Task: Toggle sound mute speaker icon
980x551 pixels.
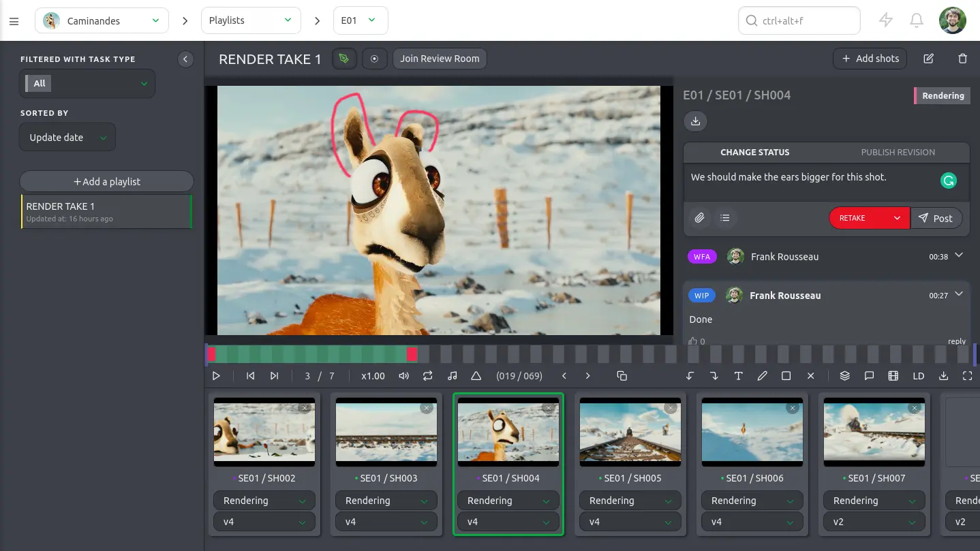Action: pyautogui.click(x=404, y=376)
